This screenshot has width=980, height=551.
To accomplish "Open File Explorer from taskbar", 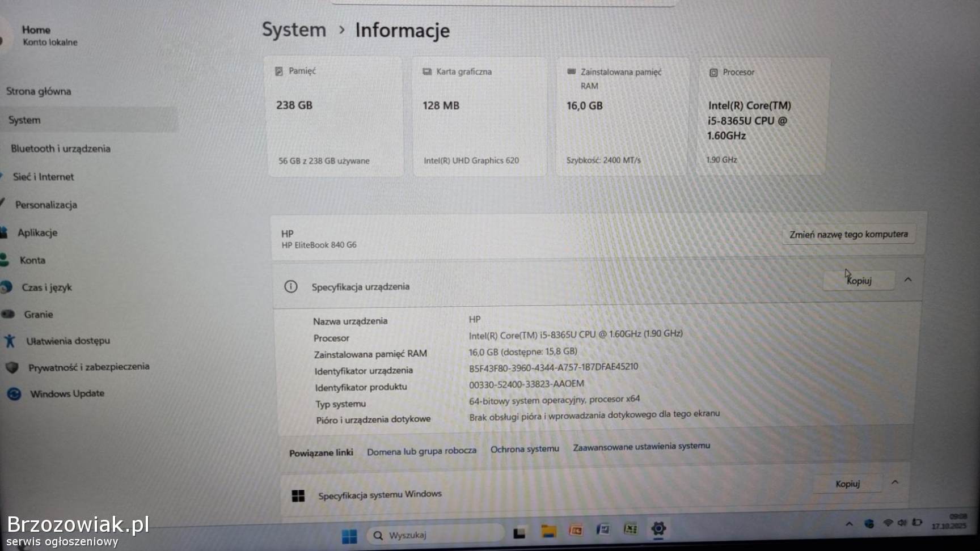I will 548,532.
